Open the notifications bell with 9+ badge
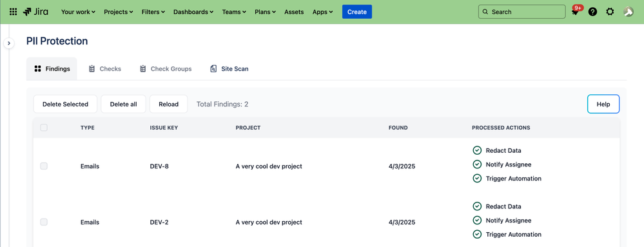The width and height of the screenshot is (644, 247). [575, 12]
